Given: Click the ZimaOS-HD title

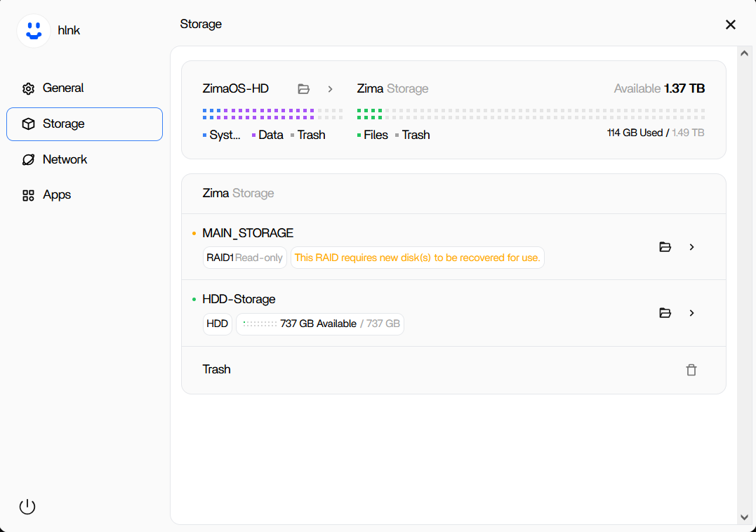Looking at the screenshot, I should click(235, 88).
